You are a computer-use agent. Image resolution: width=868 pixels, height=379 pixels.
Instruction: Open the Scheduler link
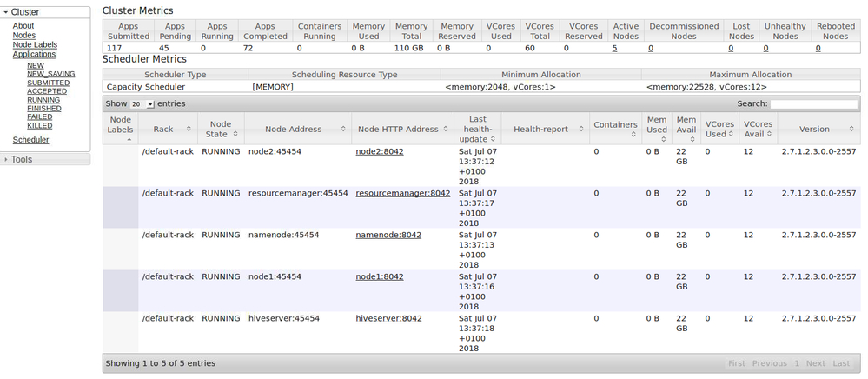pyautogui.click(x=30, y=140)
